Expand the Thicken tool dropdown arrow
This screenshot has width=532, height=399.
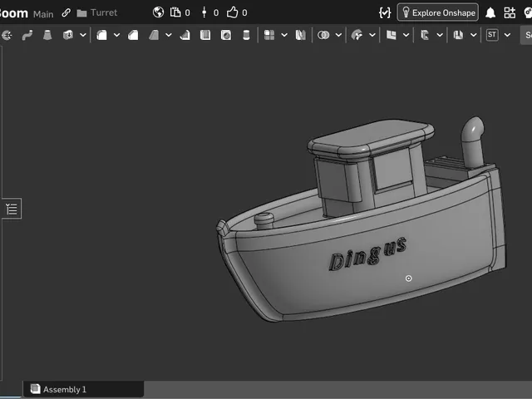tap(83, 35)
